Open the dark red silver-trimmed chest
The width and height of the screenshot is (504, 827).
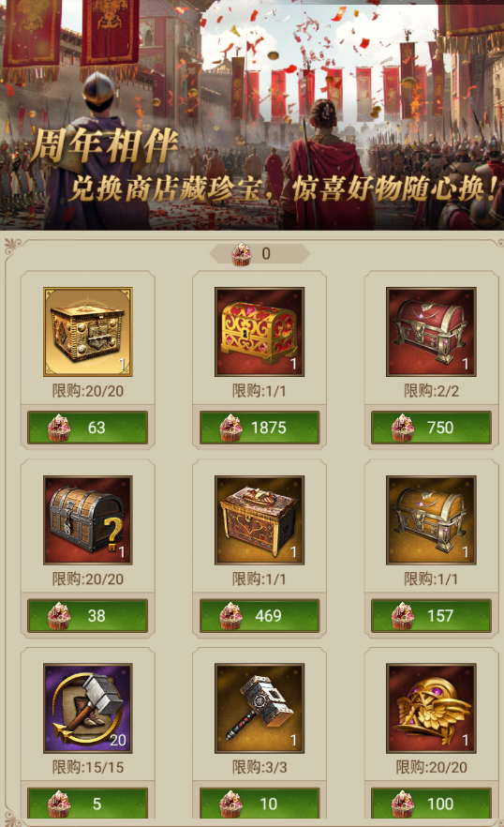[431, 332]
